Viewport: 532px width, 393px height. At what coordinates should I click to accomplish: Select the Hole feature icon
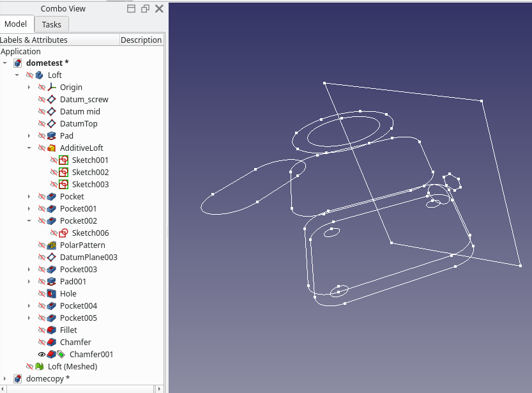point(50,293)
